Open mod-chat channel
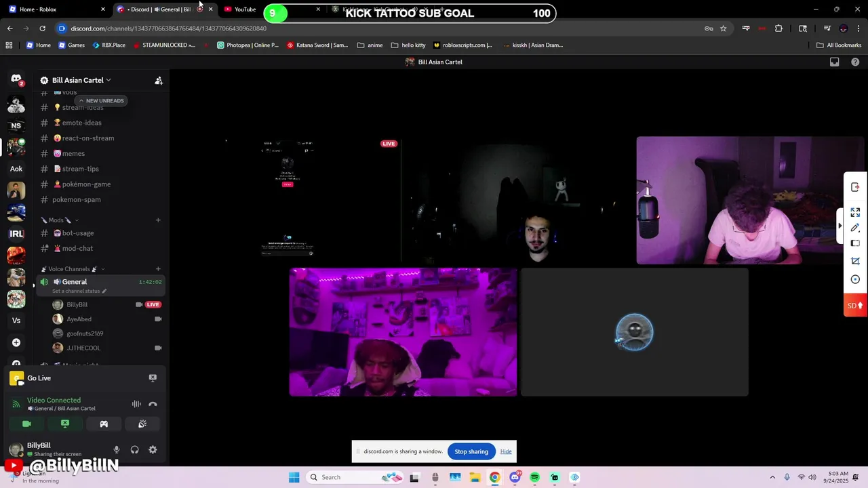868x488 pixels. pos(100,248)
